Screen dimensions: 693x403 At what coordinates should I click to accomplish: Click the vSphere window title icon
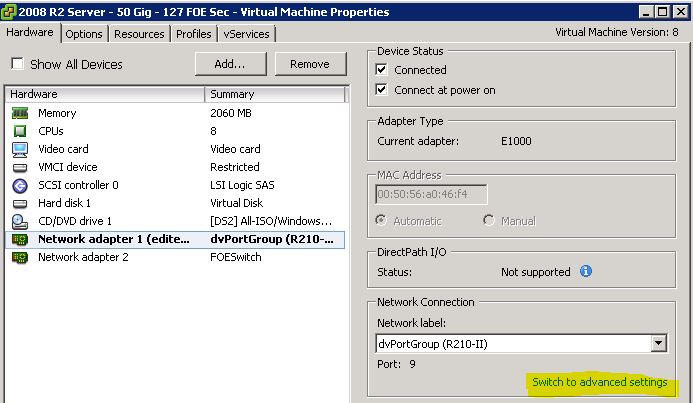tap(8, 11)
